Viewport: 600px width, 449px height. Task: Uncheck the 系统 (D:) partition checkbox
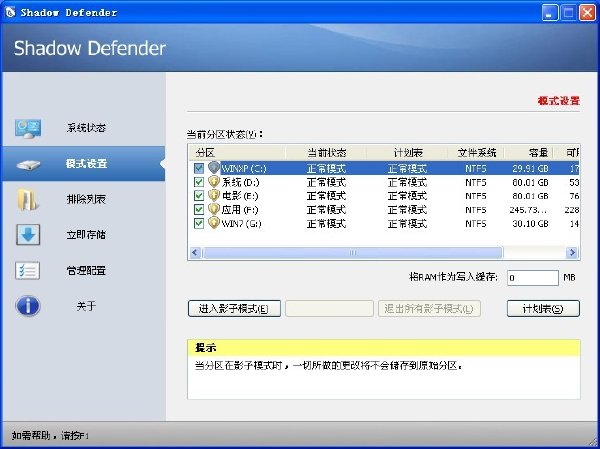click(x=199, y=182)
